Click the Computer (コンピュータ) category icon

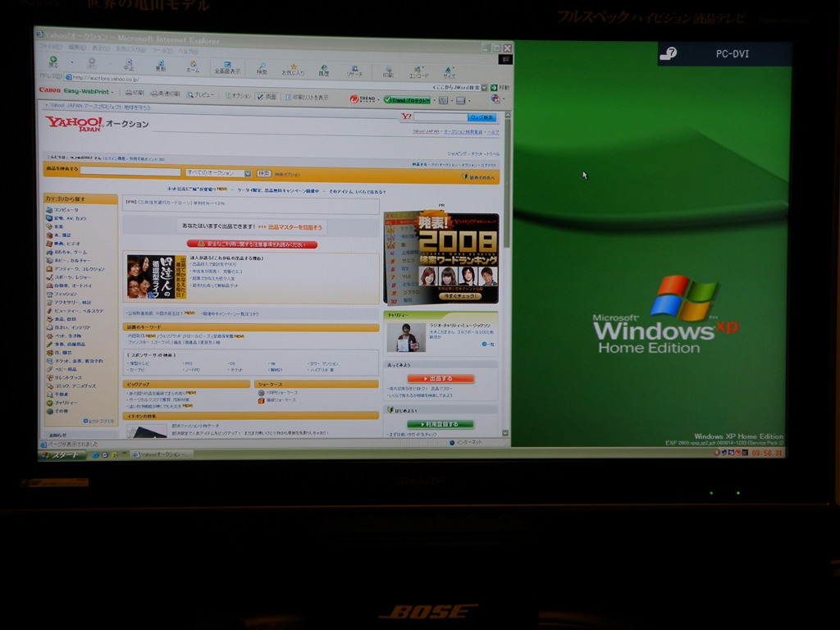pos(49,210)
